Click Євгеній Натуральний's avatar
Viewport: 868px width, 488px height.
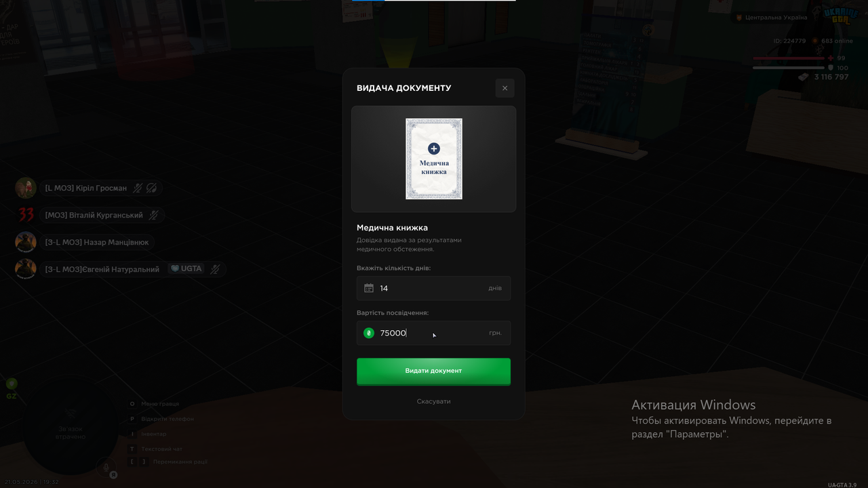(26, 269)
